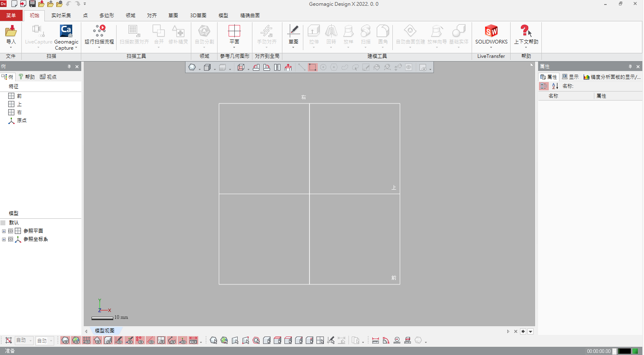Click the section measure icon in bottom toolbar
Screen dimensions: 644x355
[x=408, y=340]
